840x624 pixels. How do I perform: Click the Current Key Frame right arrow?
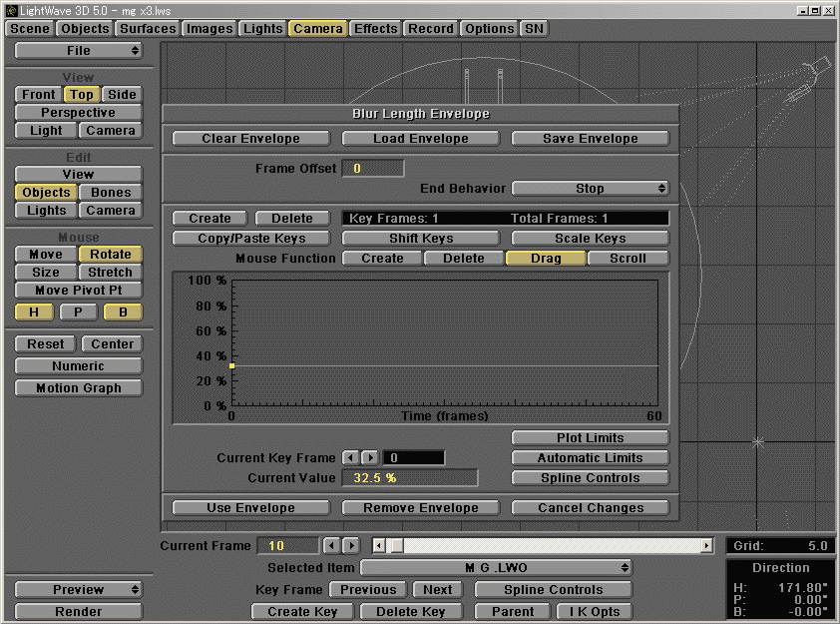tap(368, 457)
